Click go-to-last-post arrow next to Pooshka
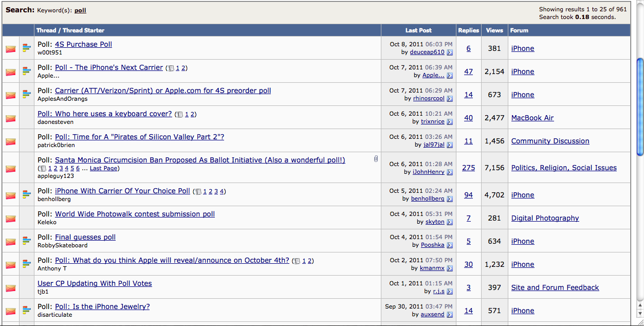 point(450,245)
